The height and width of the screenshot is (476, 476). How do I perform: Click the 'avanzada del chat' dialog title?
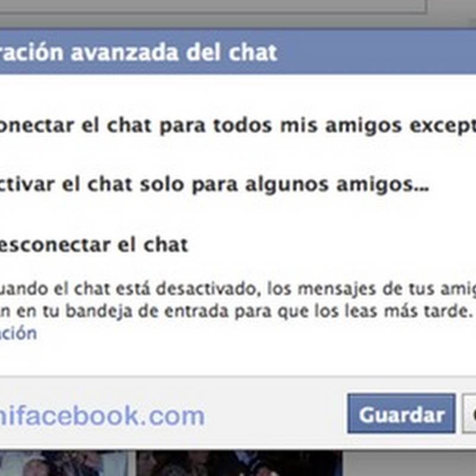[x=174, y=52]
